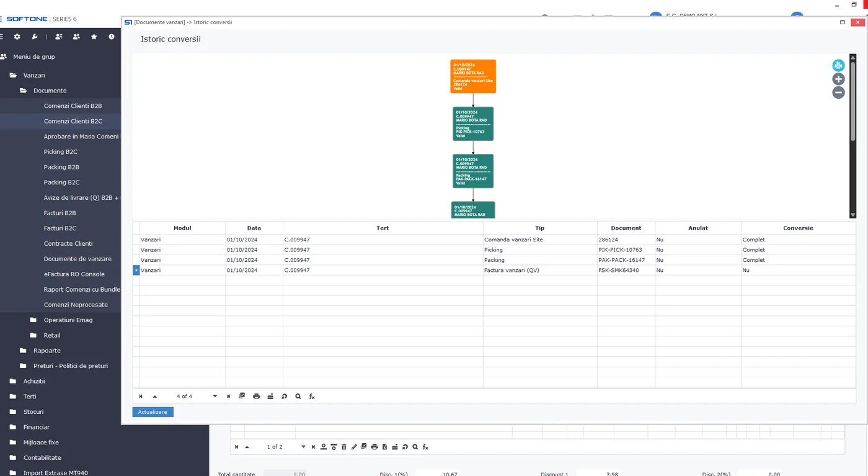Zoom out of the conversion diagram
The height and width of the screenshot is (476, 868).
coord(838,92)
